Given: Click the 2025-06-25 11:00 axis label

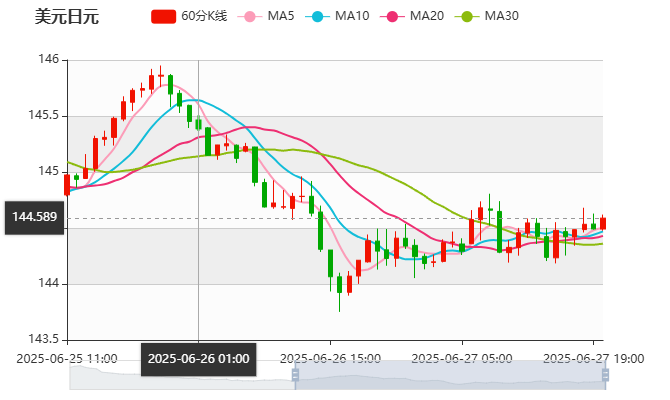Looking at the screenshot, I should 67,359.
